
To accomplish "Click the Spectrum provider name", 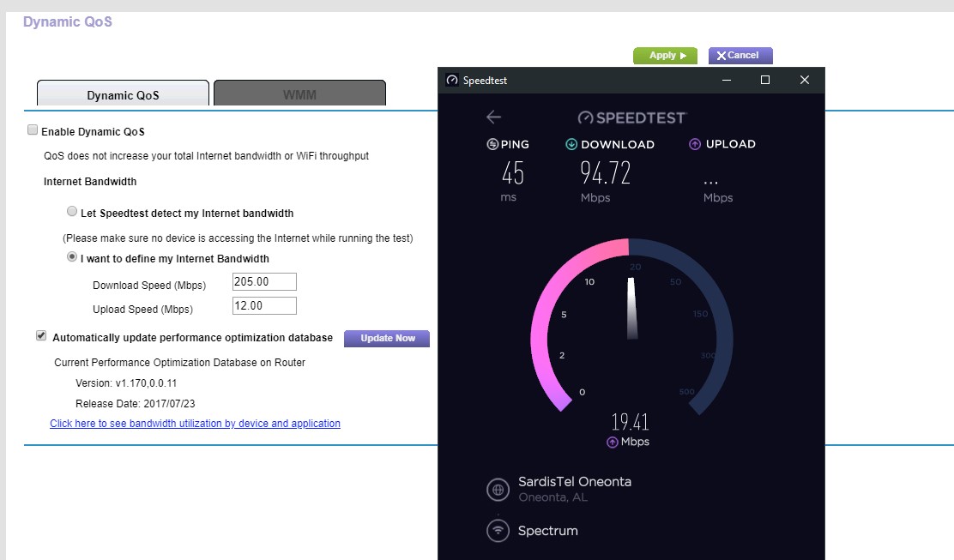I will coord(547,531).
